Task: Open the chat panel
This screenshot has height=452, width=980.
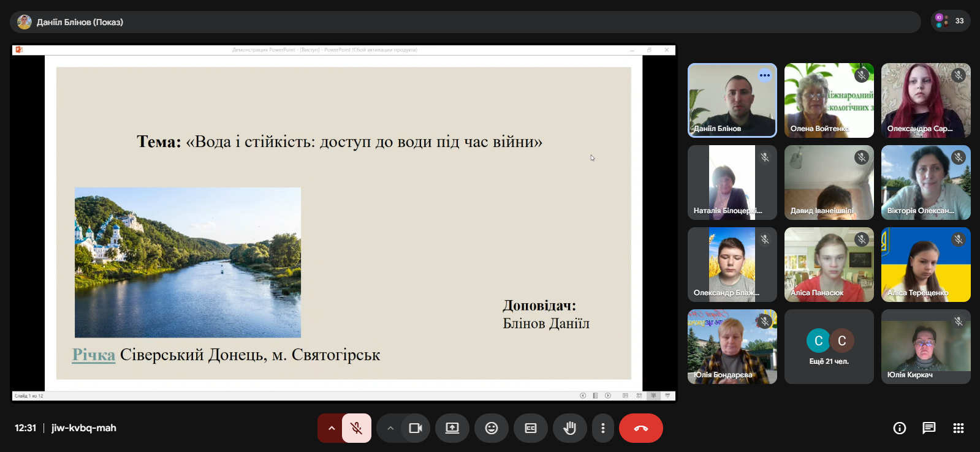Action: (x=929, y=428)
